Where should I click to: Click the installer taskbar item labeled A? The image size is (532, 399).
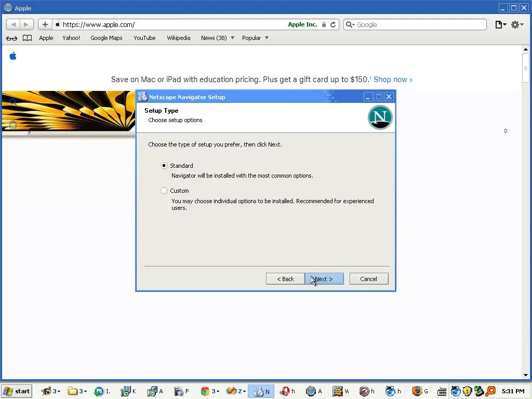tap(155, 391)
